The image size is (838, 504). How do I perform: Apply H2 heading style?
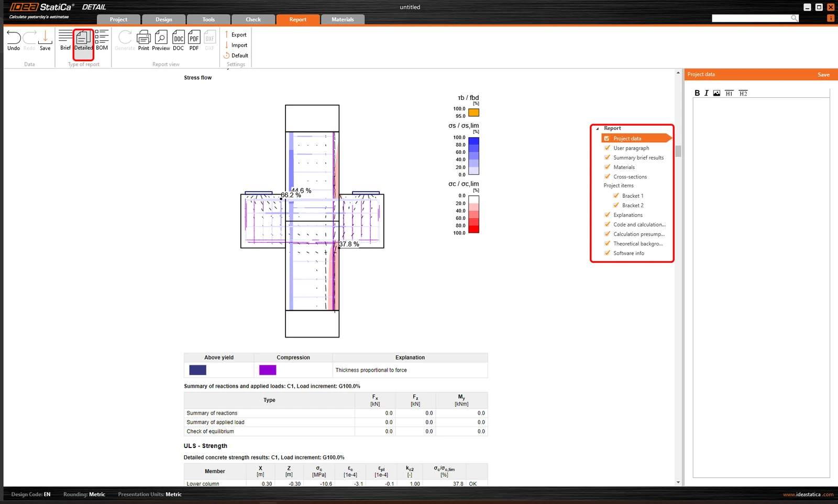[743, 93]
